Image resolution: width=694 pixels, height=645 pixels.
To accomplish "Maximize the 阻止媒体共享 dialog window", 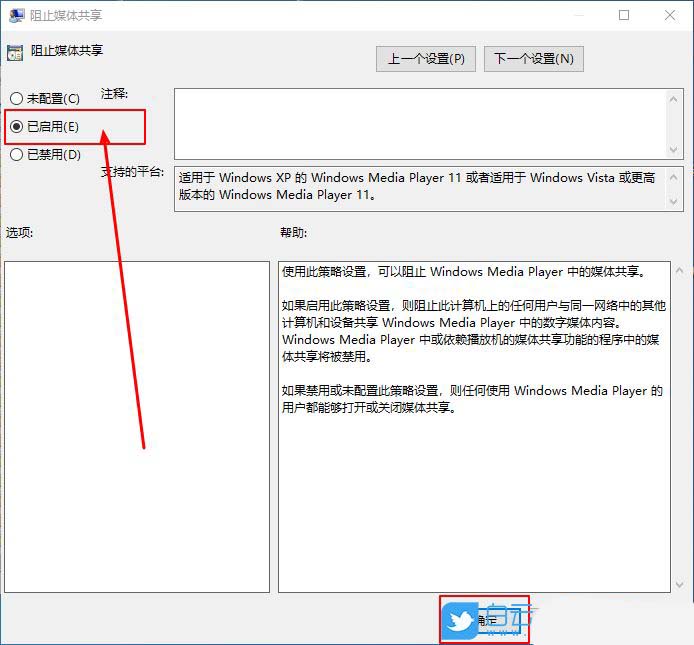I will tap(624, 16).
